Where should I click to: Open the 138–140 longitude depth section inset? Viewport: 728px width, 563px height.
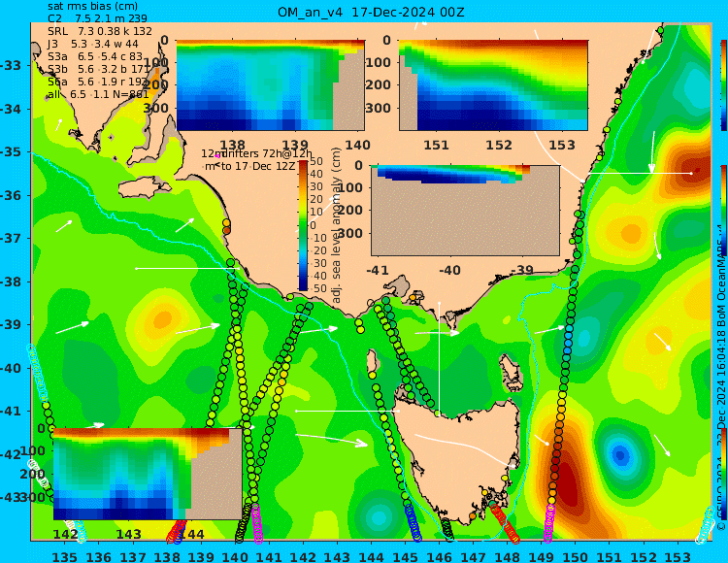click(270, 85)
